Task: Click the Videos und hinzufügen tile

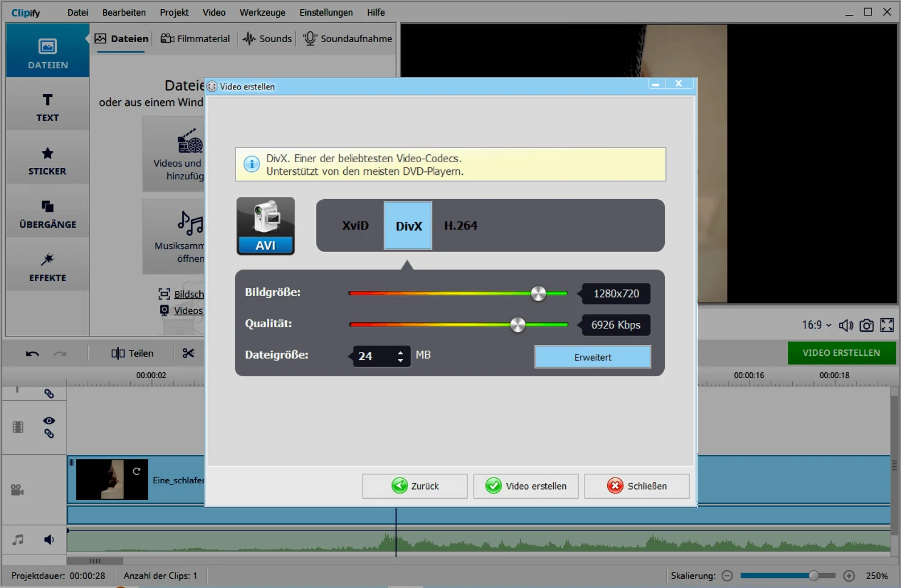Action: [174, 154]
